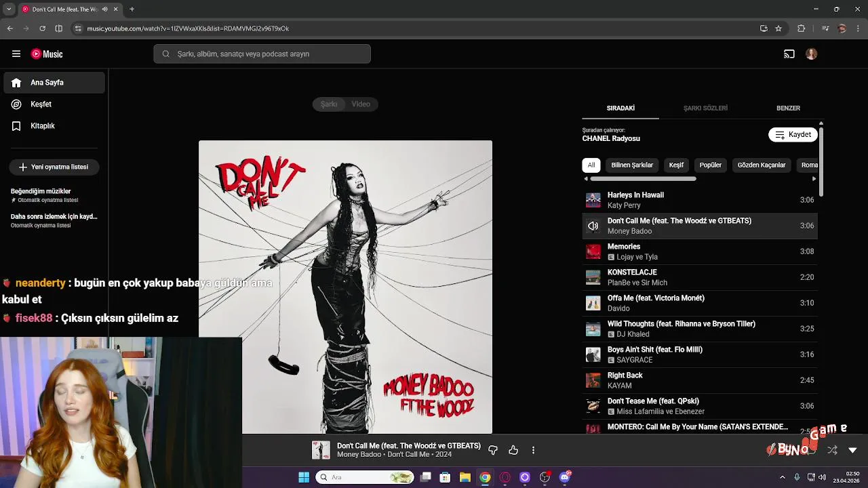Select the SIRADAKİ tab
The image size is (868, 488).
620,108
